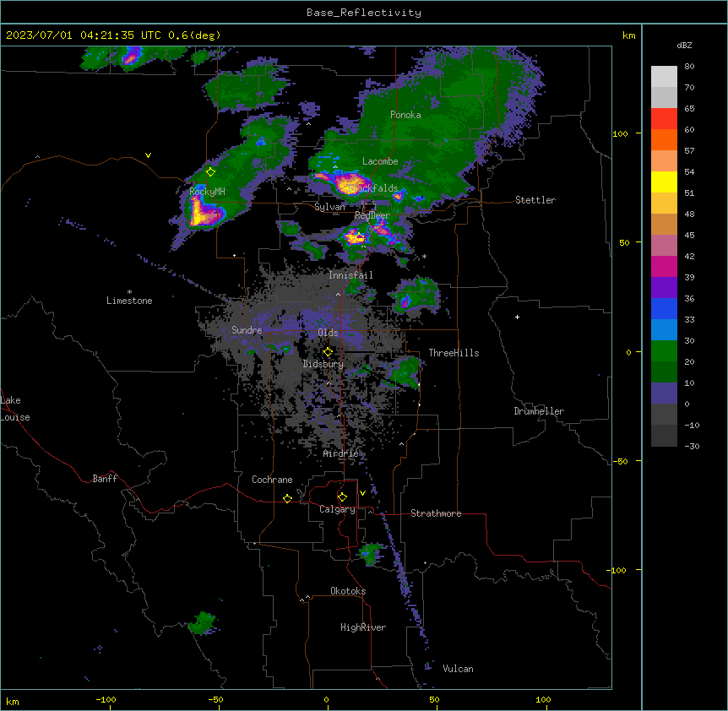Screen dimensions: 728x711
Task: Pick the light gray 70-80 dBZ legend swatch
Action: pos(664,77)
